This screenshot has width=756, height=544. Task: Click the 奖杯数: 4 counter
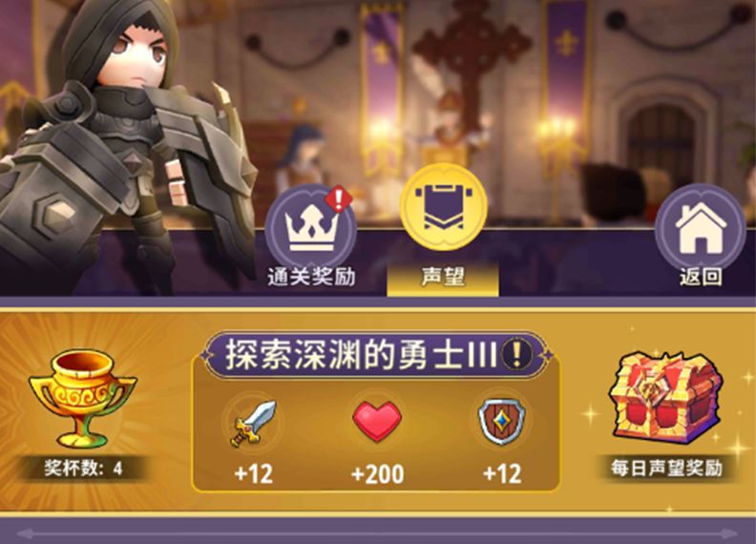(83, 469)
